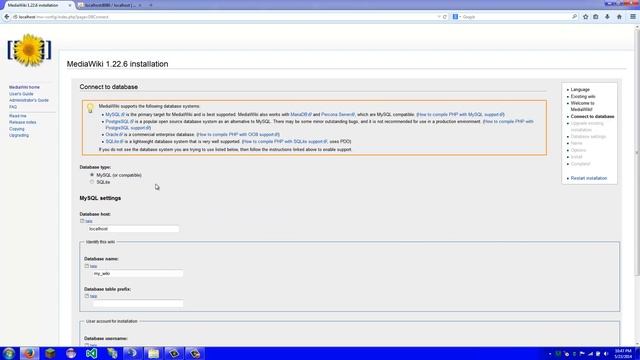Click the Google search field

point(516,17)
